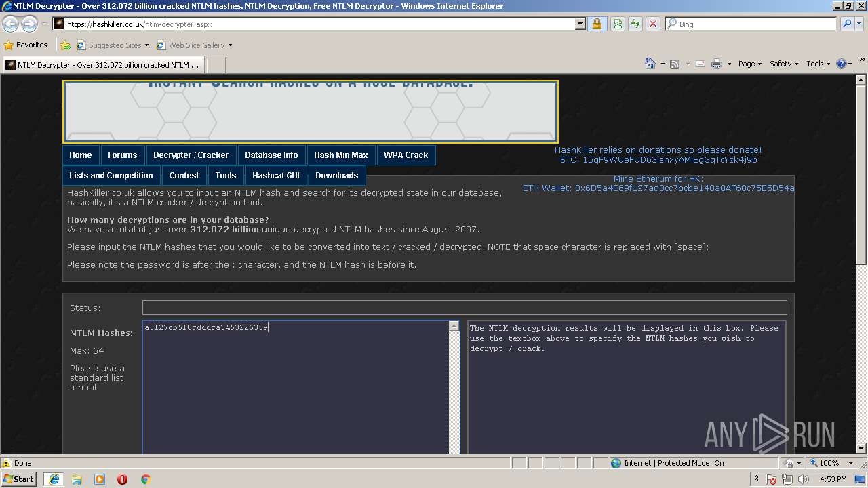The image size is (868, 488).
Task: Click inside the Status field
Action: tap(465, 308)
